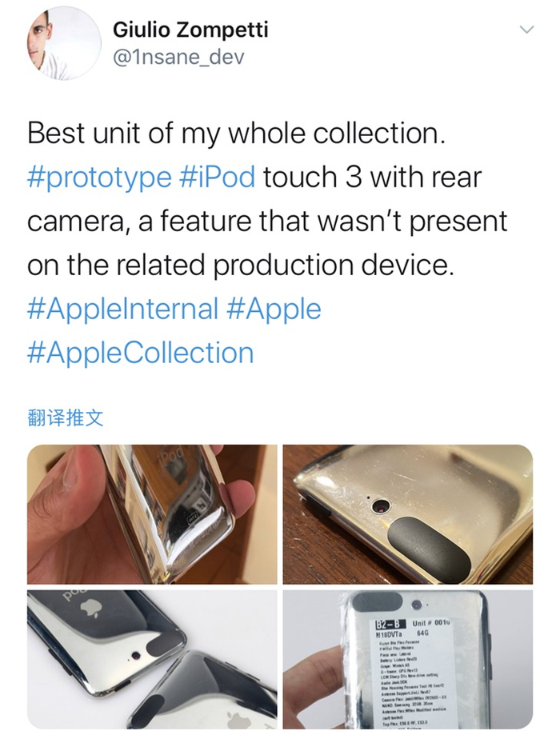The height and width of the screenshot is (731, 560).
Task: Tap the rear camera lens in top-right photo
Action: click(382, 505)
